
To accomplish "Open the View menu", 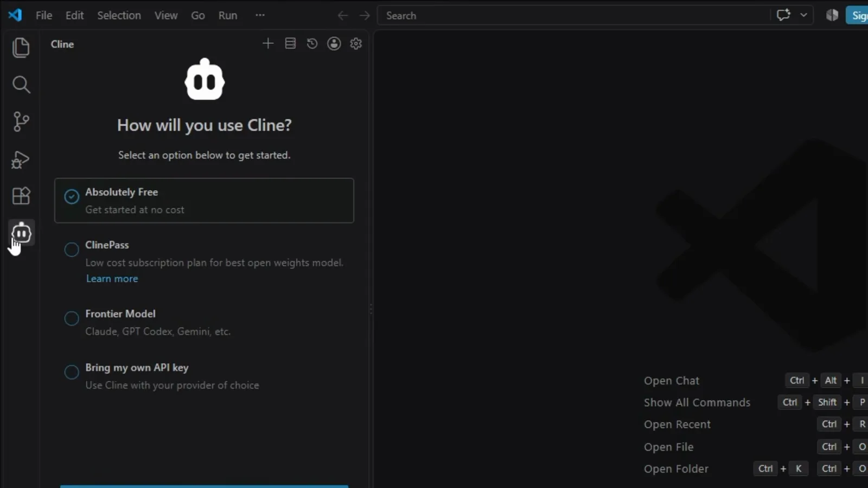I will click(165, 15).
